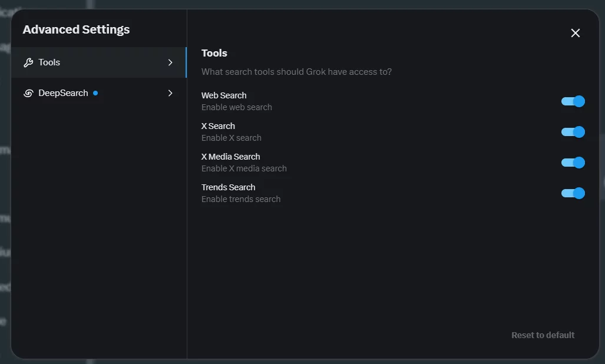Click the 'Enable X media search' description

244,168
